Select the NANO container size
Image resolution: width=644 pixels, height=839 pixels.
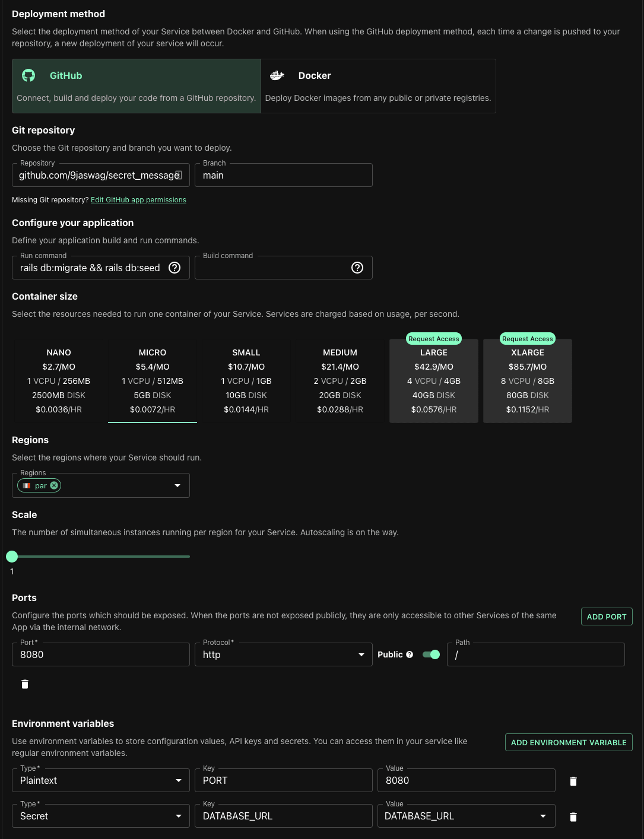click(59, 380)
